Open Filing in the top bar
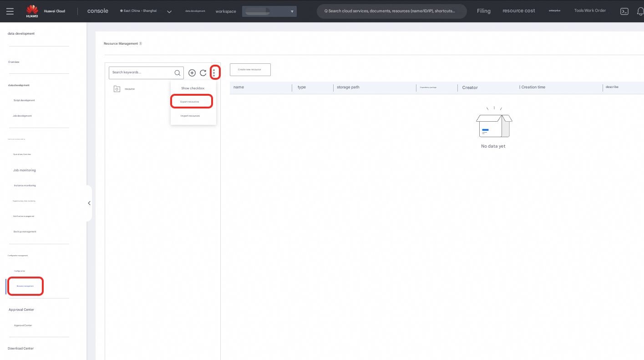The image size is (644, 360). [x=484, y=11]
